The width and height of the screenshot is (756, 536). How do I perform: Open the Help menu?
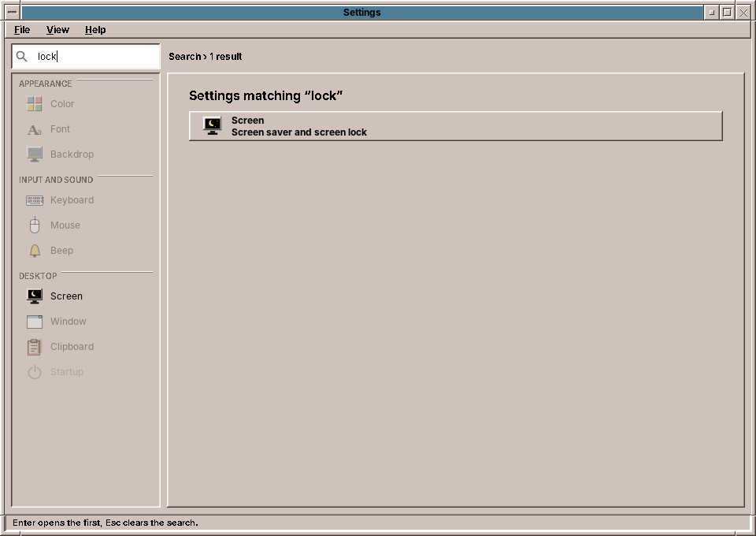click(95, 30)
